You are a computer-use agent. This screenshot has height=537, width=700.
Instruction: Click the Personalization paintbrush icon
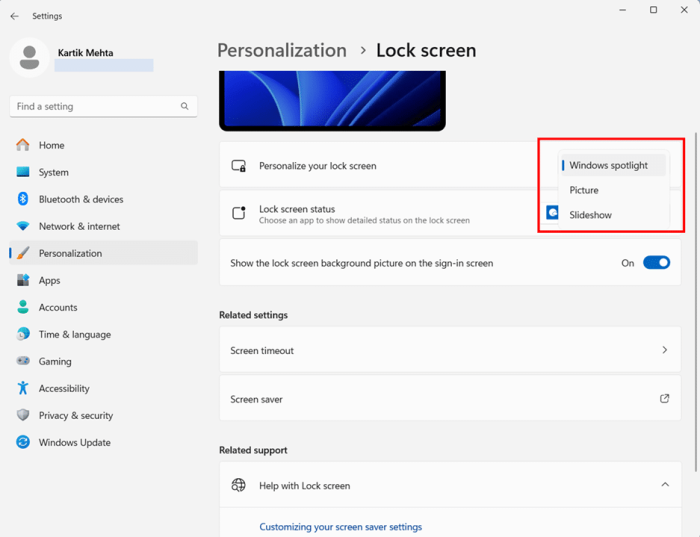point(23,253)
